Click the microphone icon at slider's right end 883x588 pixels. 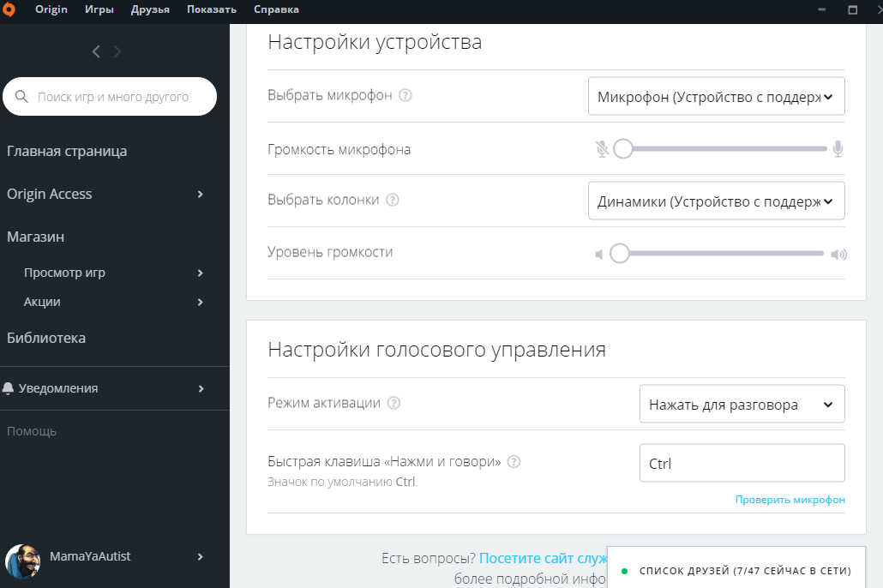point(838,149)
